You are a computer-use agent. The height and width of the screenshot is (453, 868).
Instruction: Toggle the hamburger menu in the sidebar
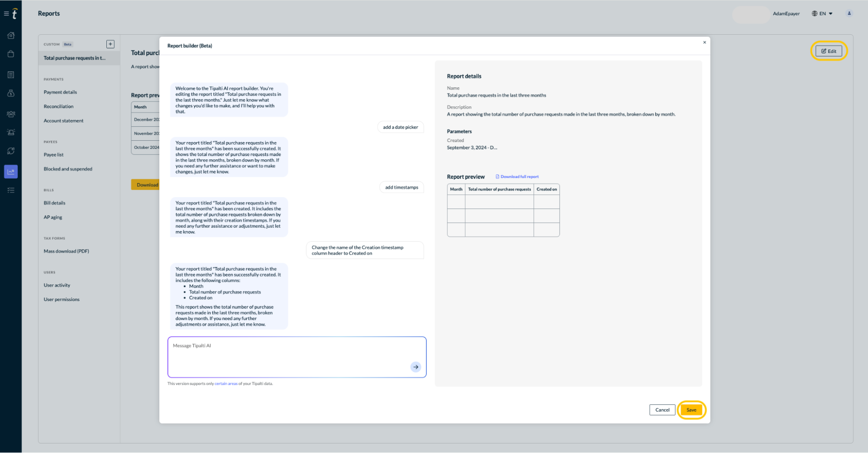click(6, 14)
